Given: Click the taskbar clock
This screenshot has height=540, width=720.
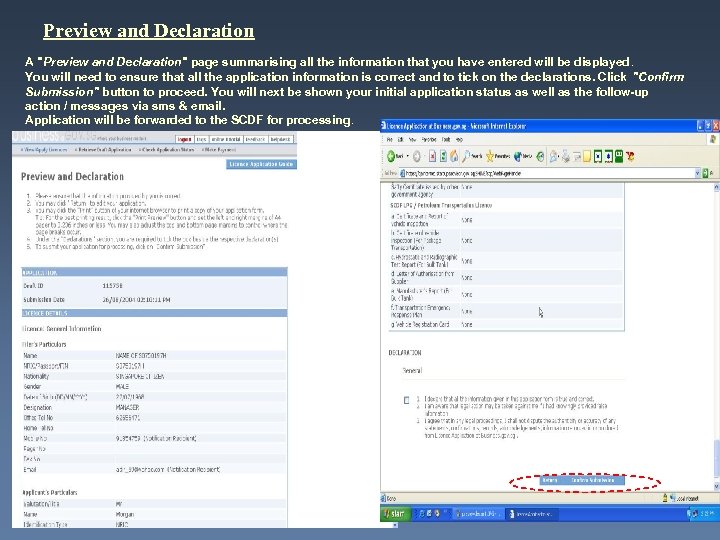Looking at the screenshot, I should (x=707, y=513).
